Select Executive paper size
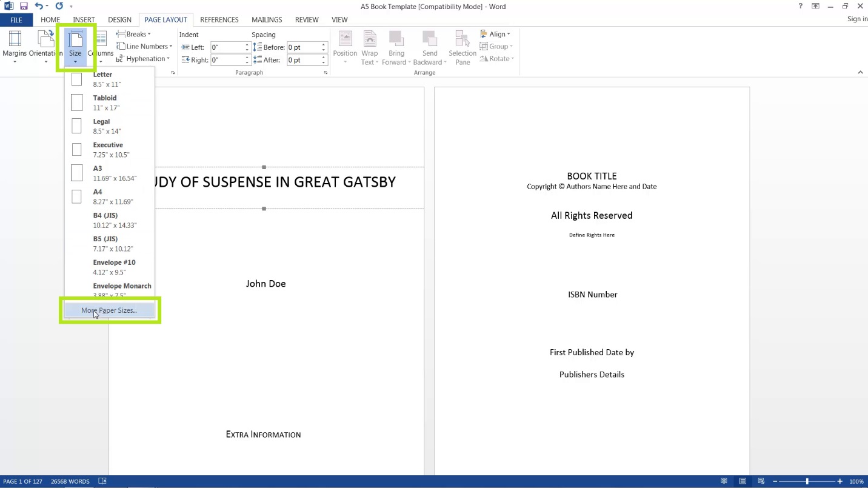868x488 pixels. point(110,150)
